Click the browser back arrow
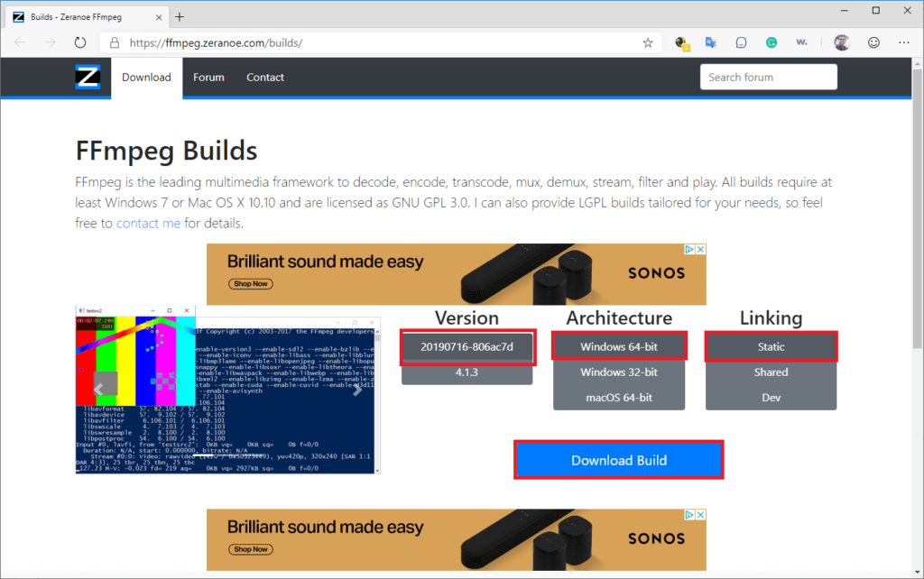Image resolution: width=924 pixels, height=579 pixels. pyautogui.click(x=20, y=42)
